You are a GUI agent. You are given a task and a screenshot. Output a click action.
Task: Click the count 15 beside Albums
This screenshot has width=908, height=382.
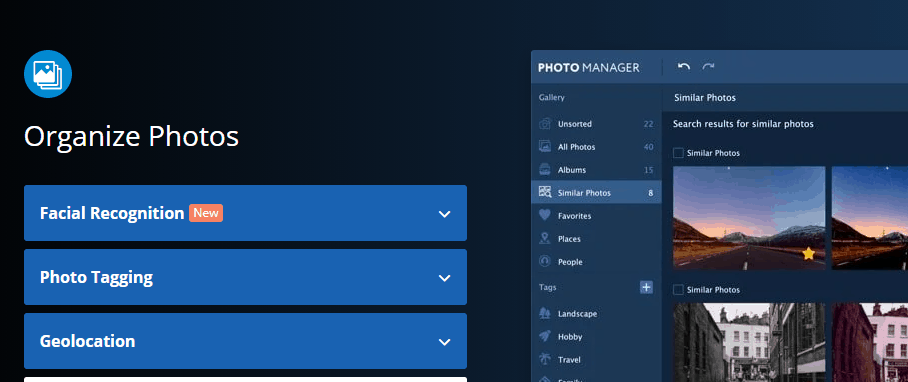click(x=649, y=170)
